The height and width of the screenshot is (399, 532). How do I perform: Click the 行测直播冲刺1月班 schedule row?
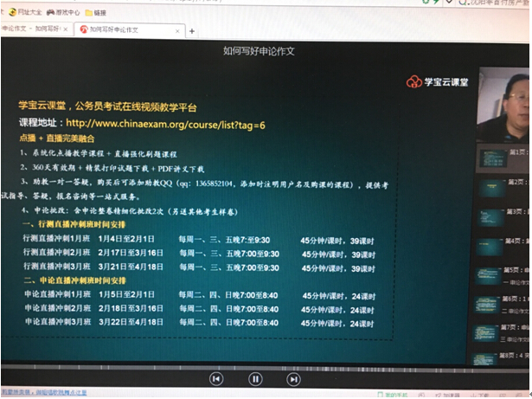pyautogui.click(x=198, y=240)
